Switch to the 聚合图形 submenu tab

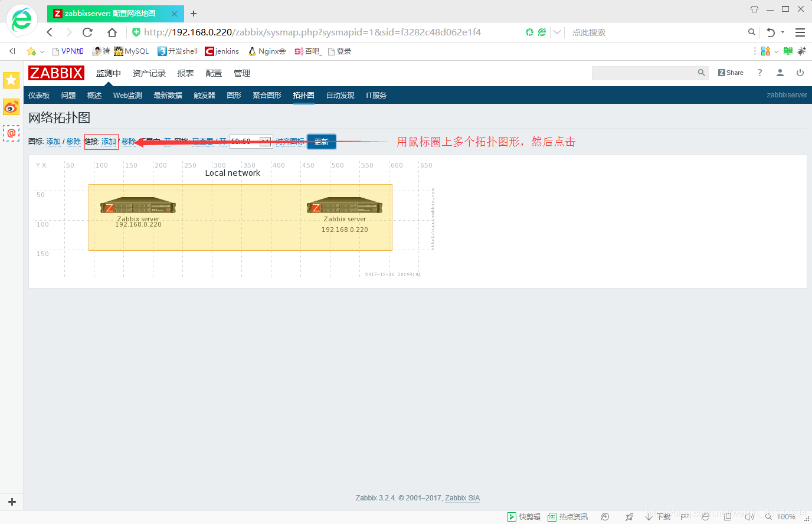click(x=267, y=95)
